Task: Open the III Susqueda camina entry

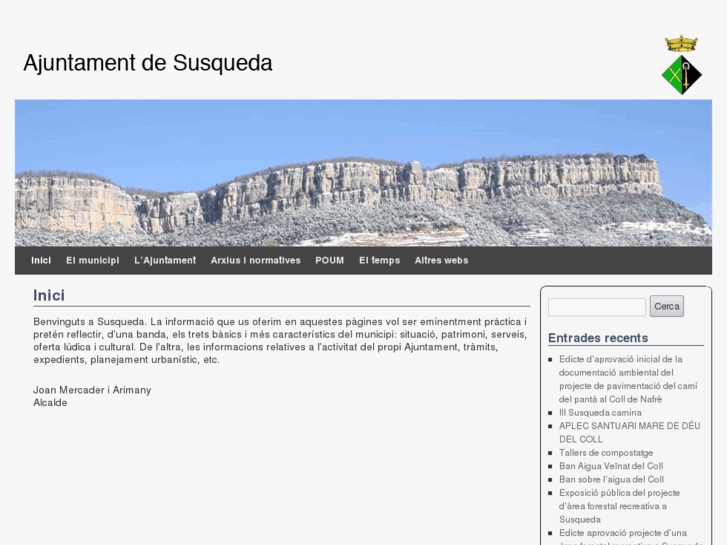Action: (x=600, y=412)
